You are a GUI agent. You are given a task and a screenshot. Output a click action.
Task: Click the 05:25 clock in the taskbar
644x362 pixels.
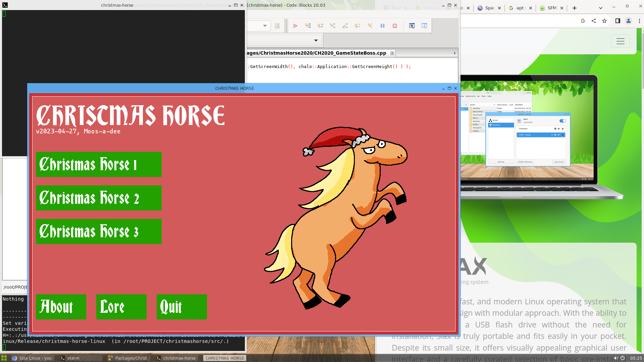[x=636, y=358]
